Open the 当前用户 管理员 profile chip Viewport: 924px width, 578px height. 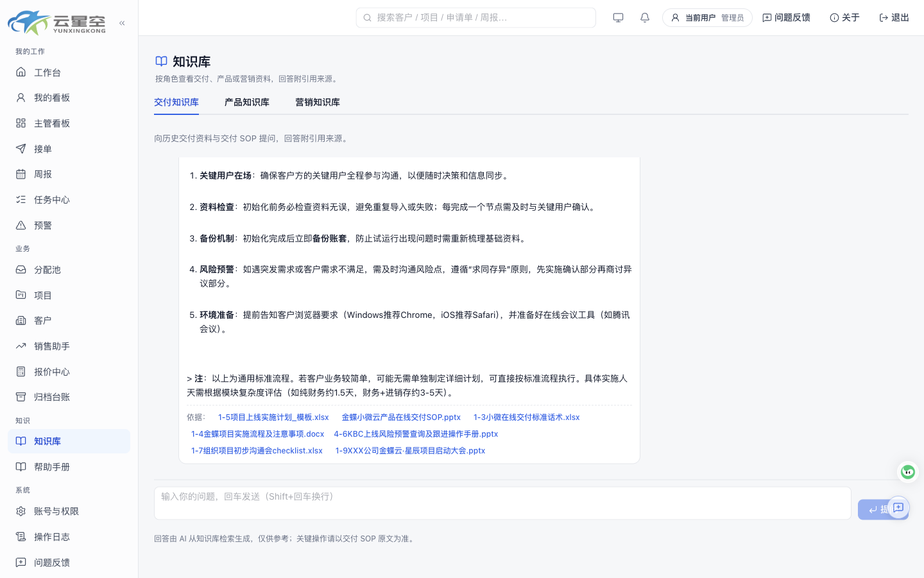point(707,18)
